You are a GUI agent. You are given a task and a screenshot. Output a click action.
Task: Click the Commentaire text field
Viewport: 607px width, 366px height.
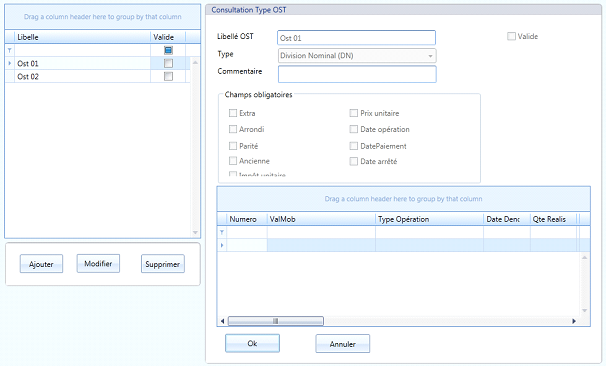pos(357,74)
